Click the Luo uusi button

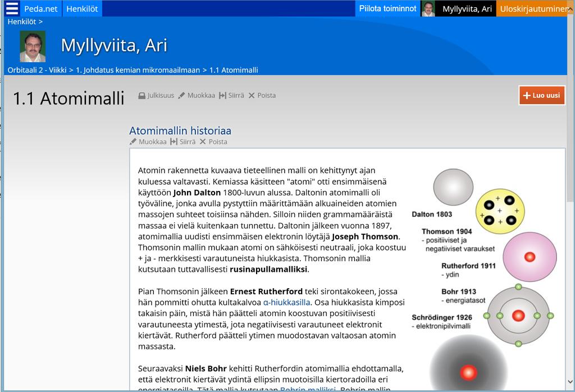[x=542, y=95]
